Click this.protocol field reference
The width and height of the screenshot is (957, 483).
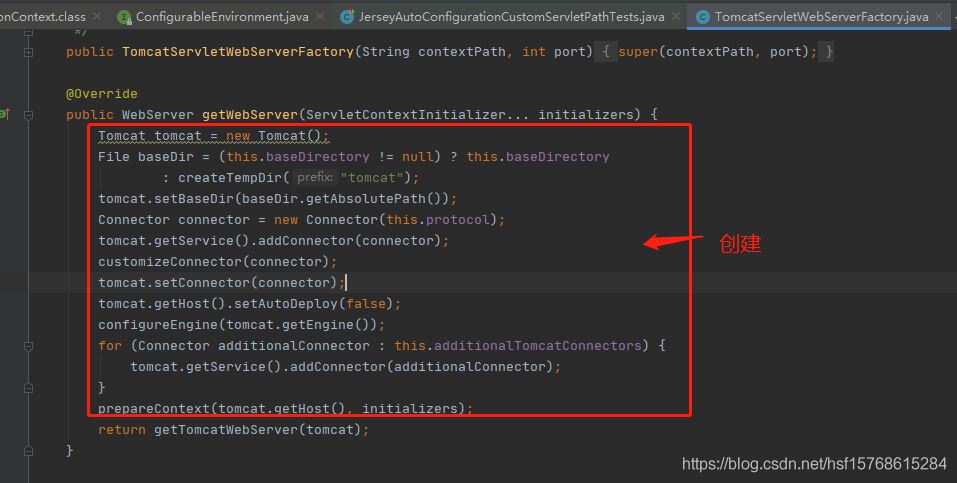point(438,219)
